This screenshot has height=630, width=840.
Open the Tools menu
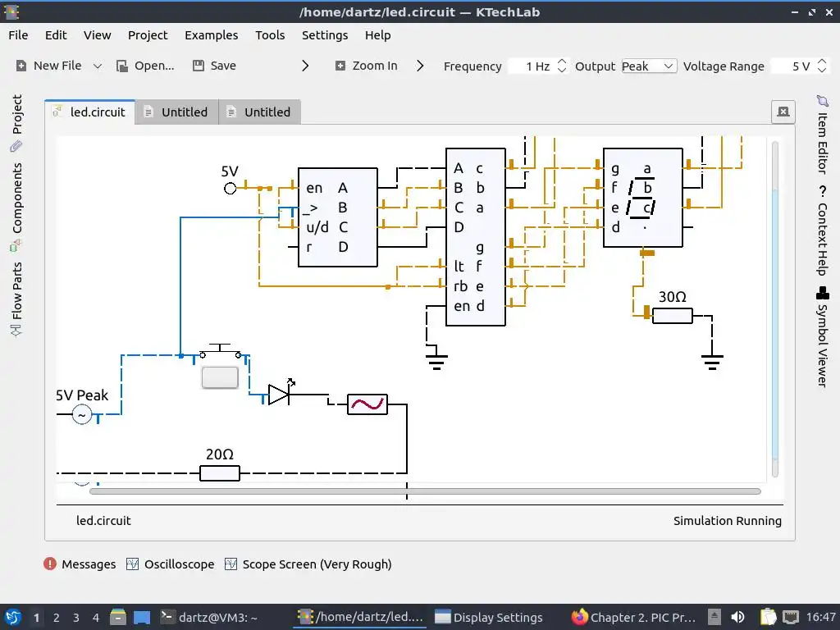pyautogui.click(x=270, y=35)
